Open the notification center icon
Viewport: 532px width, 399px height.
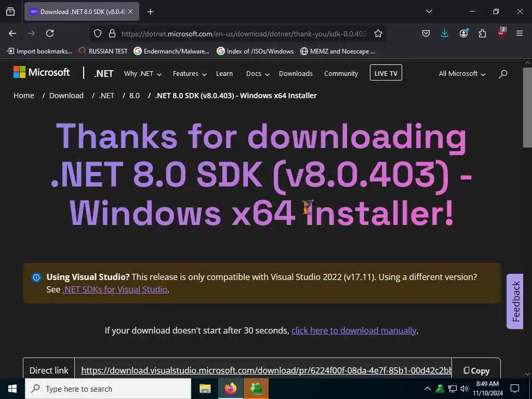pos(515,389)
